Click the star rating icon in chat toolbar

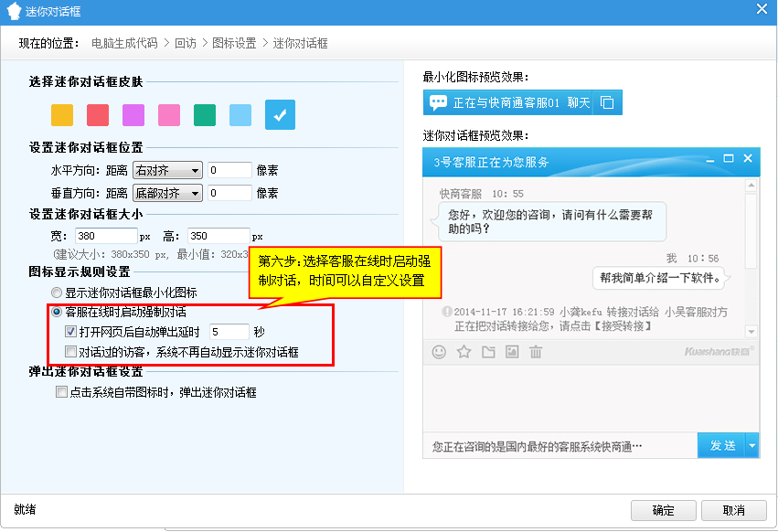click(x=464, y=352)
